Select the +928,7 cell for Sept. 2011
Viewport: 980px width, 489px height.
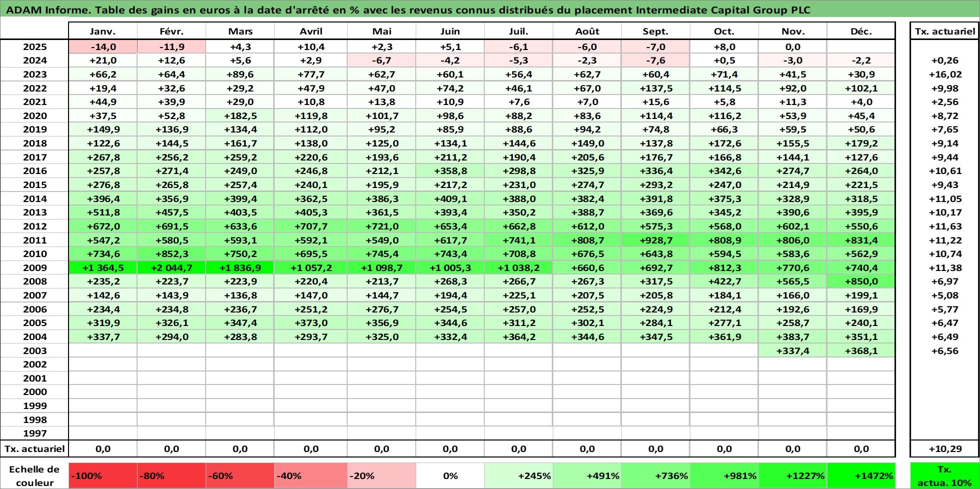point(656,240)
